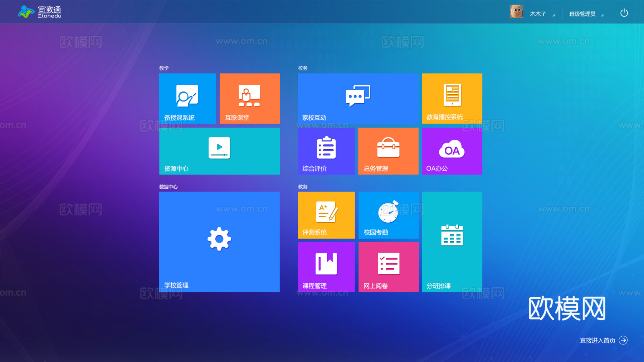Image resolution: width=644 pixels, height=362 pixels.
Task: Click the 分班排课 tile label
Action: 439,286
